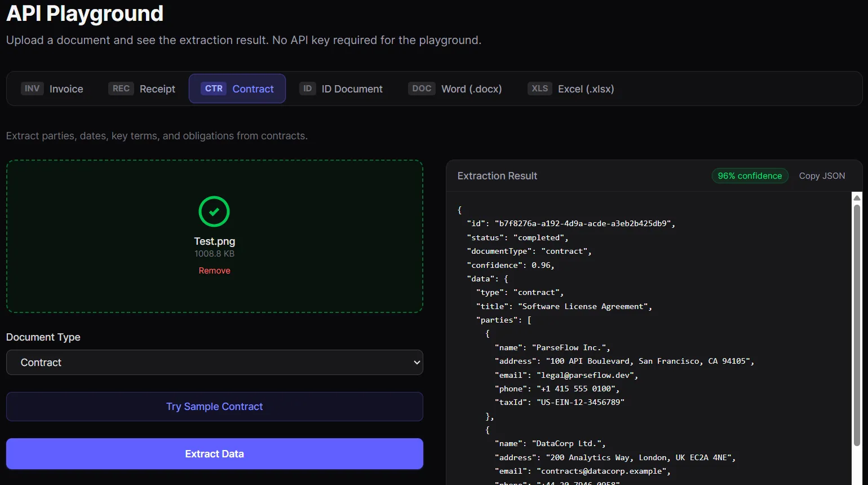Click the "id" line in JSON output
Image resolution: width=868 pixels, height=485 pixels.
[x=571, y=224]
